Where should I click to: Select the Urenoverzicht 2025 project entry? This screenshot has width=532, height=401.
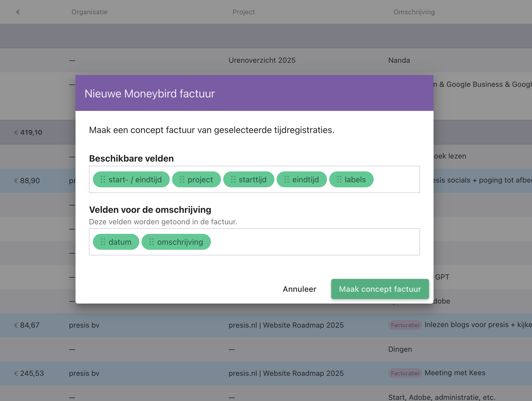[x=262, y=60]
